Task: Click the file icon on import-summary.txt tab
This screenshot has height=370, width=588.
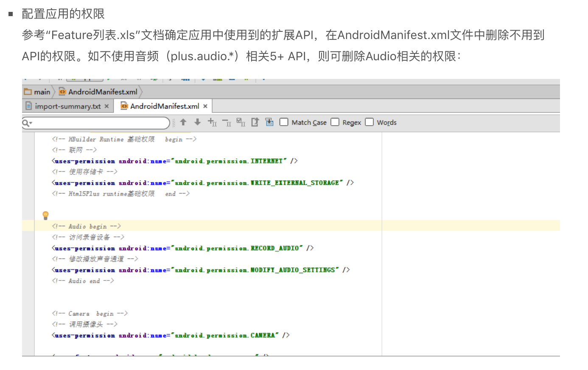Action: tap(28, 106)
